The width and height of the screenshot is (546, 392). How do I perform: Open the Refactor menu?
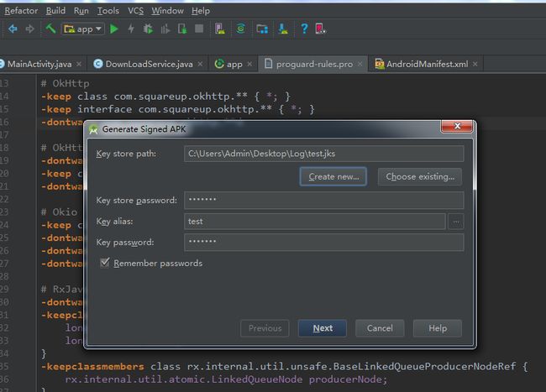click(x=21, y=11)
